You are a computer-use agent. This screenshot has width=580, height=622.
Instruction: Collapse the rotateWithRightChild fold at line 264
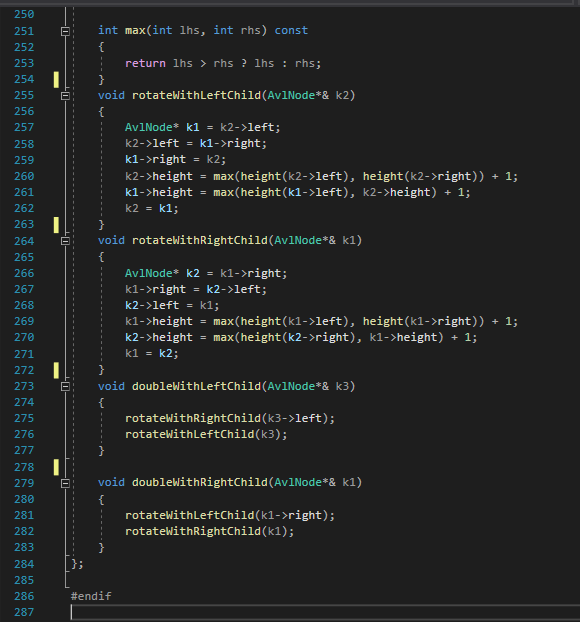coord(65,241)
